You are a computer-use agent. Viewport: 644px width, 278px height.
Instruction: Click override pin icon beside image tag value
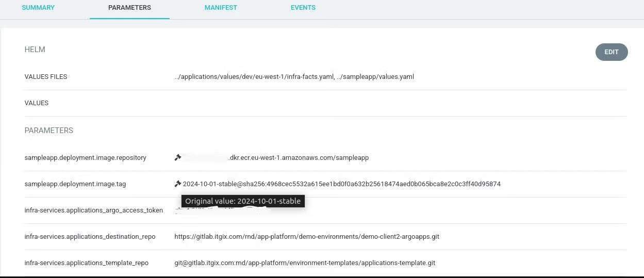click(178, 184)
